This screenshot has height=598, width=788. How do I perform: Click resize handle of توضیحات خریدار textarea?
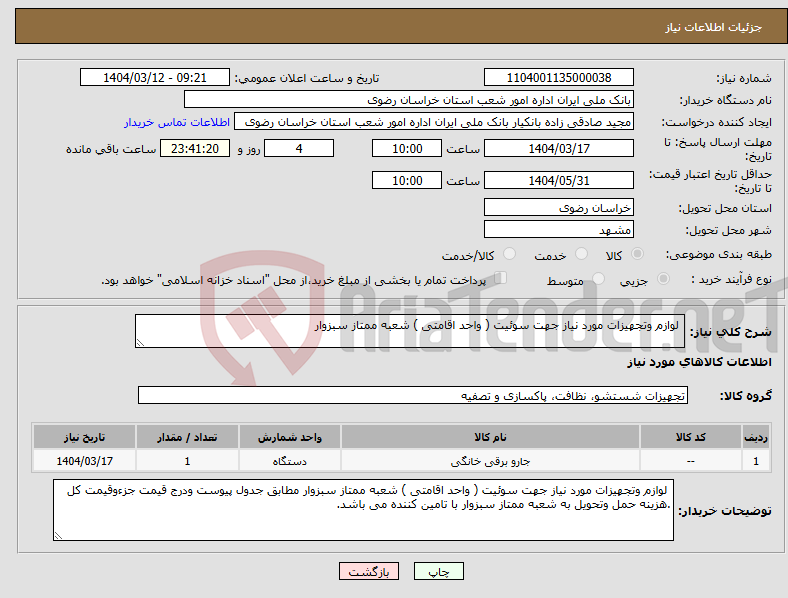[58, 536]
